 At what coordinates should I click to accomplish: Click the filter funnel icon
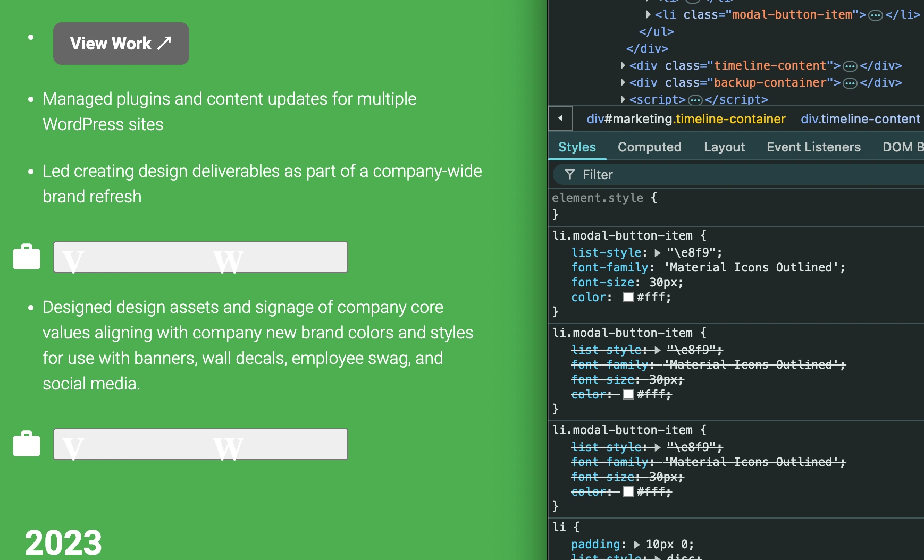tap(570, 174)
